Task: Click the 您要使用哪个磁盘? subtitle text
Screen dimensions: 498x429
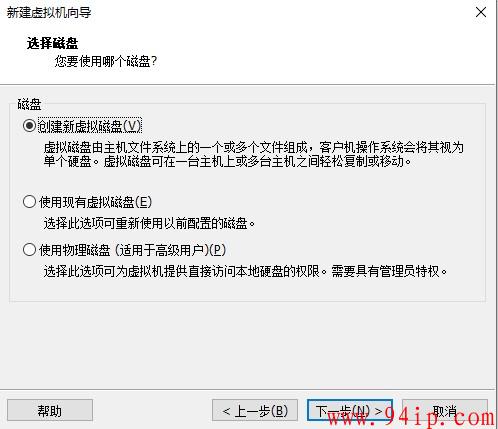Action: pyautogui.click(x=106, y=61)
